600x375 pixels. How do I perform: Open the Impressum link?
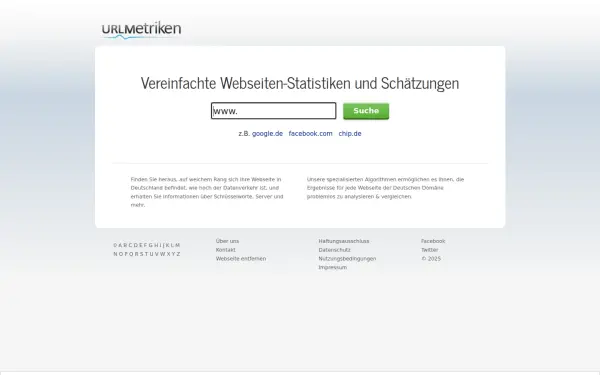click(333, 267)
